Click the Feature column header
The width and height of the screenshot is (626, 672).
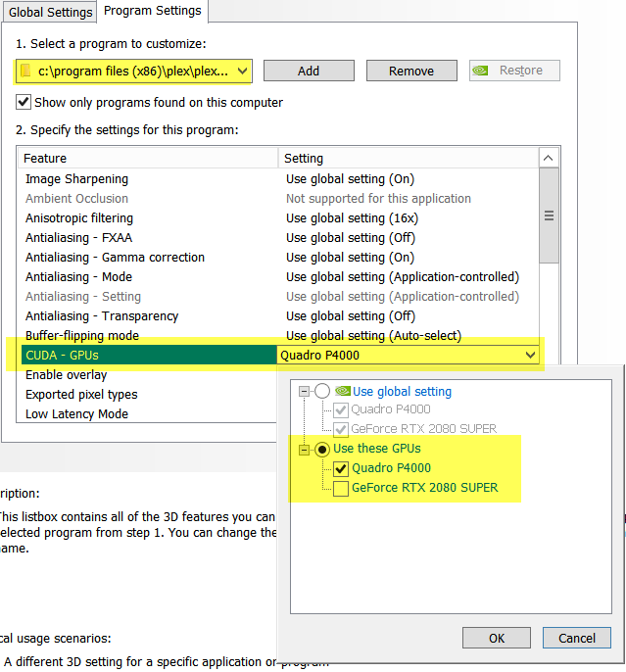tap(148, 158)
